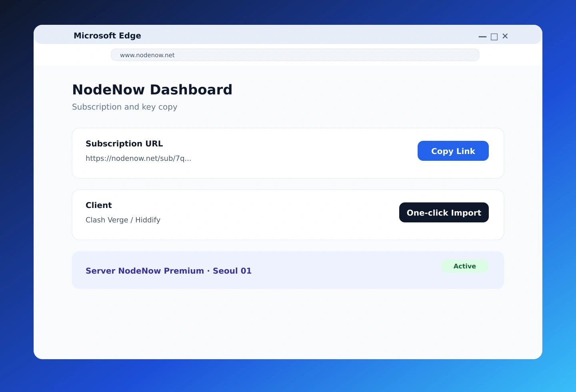
Task: Click the Client card heading
Action: [x=98, y=205]
